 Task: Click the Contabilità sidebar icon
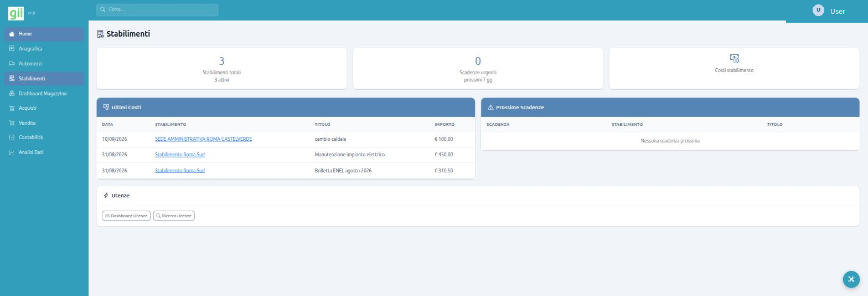point(12,137)
